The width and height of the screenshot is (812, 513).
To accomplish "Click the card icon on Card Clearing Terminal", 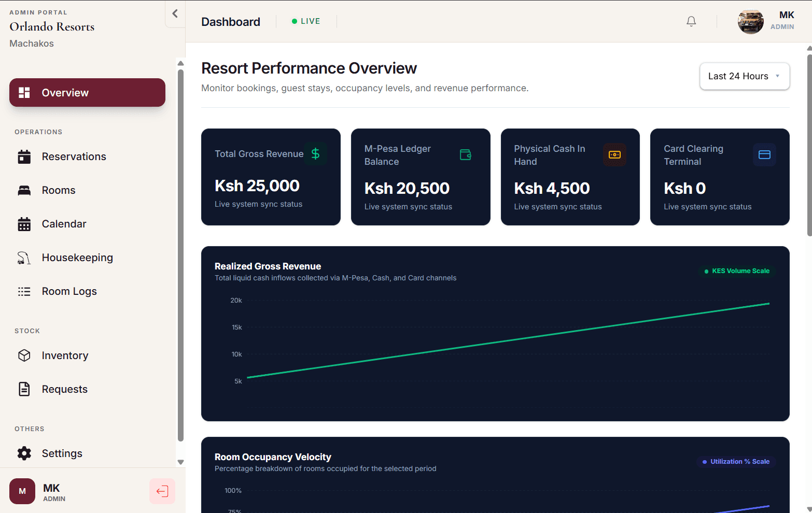I will pos(764,154).
